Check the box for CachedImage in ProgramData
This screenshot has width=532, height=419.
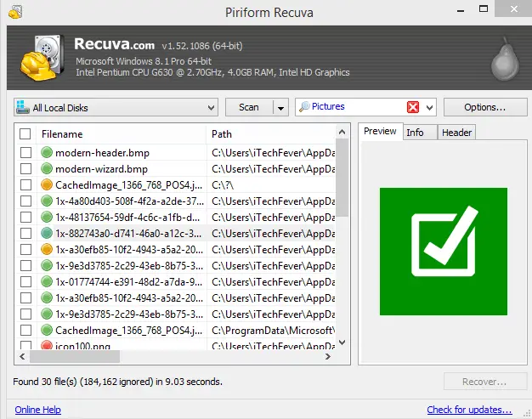point(25,330)
